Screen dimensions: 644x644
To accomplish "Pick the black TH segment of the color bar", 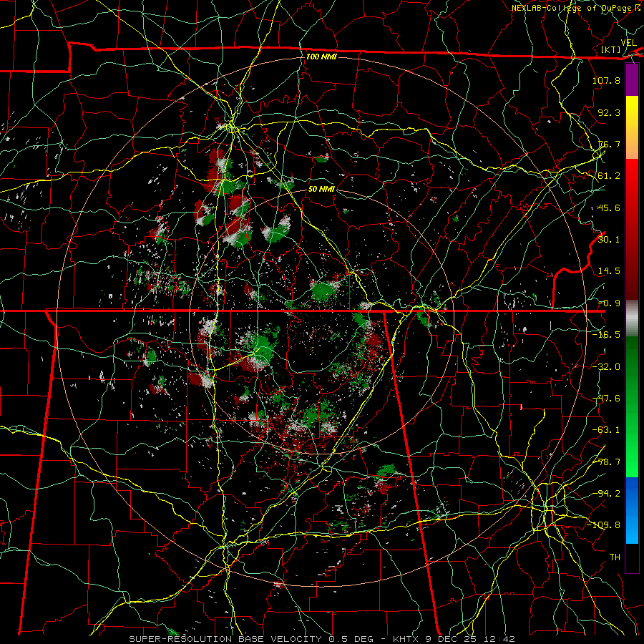I will pyautogui.click(x=632, y=557).
